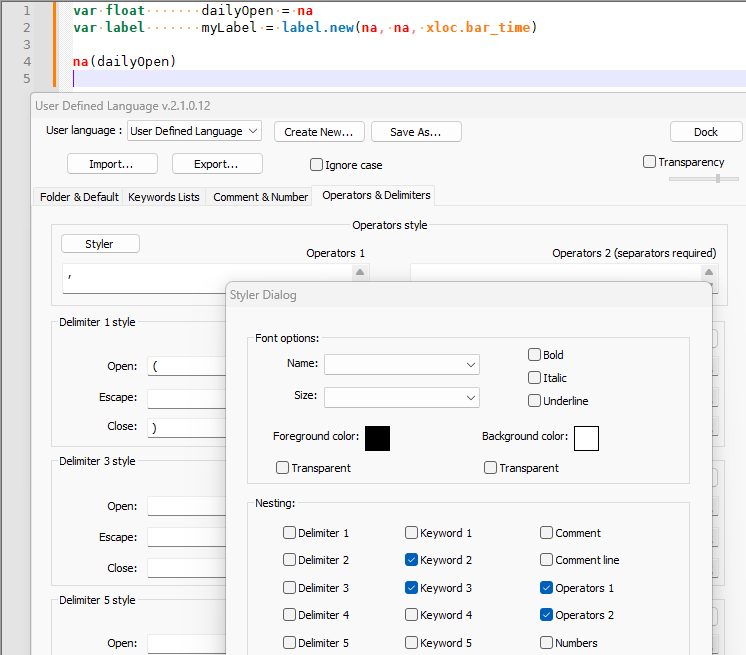The height and width of the screenshot is (655, 746).
Task: Pick the white Background color swatch
Action: pos(586,438)
